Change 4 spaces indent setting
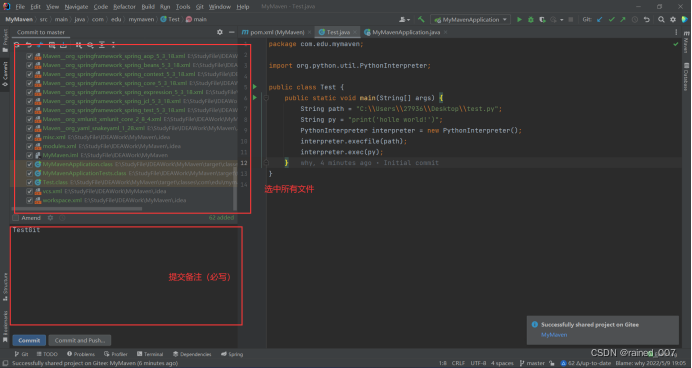Viewport: 692px width, 368px height. (502, 363)
